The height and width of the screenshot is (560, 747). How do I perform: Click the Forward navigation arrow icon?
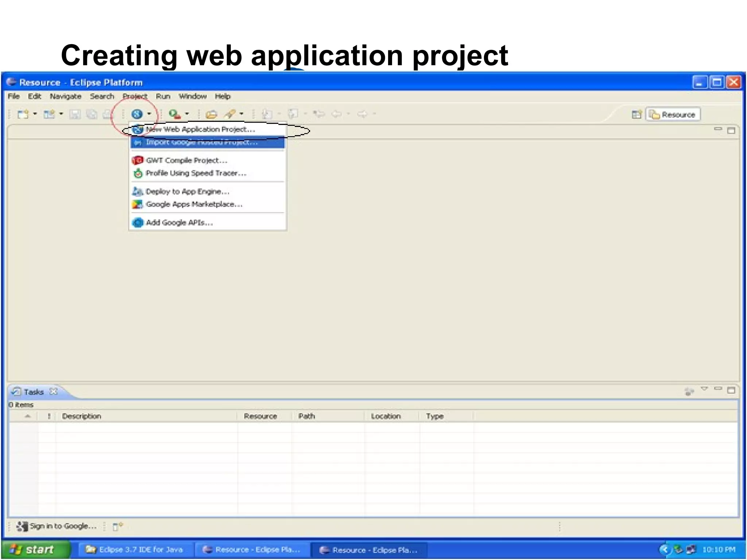[x=362, y=114]
